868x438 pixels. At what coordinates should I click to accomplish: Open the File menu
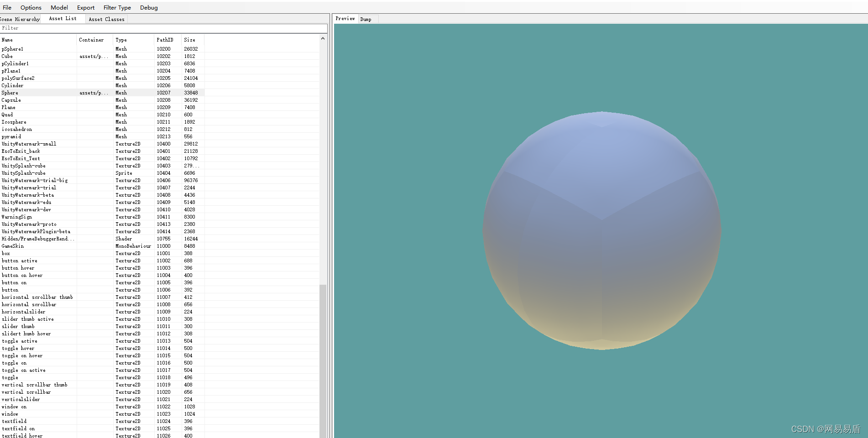coord(7,7)
